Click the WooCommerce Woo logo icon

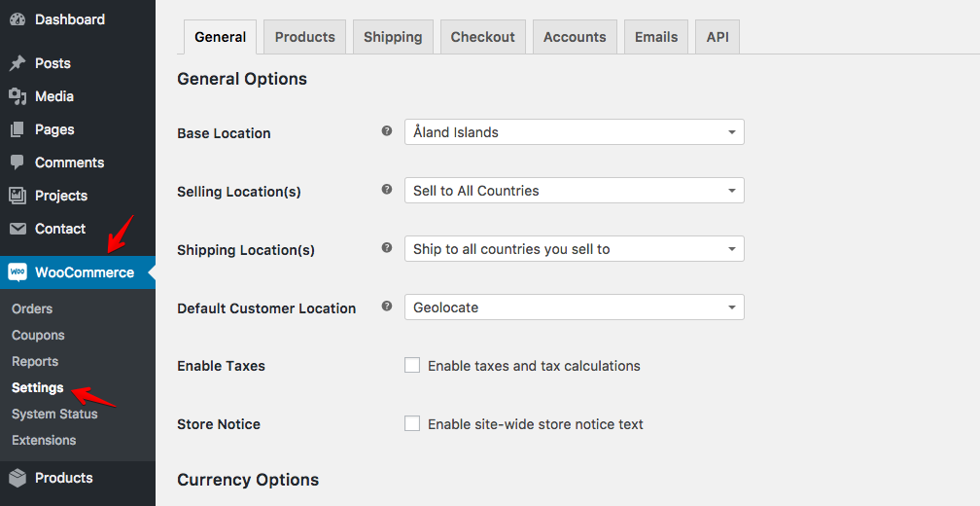(17, 272)
